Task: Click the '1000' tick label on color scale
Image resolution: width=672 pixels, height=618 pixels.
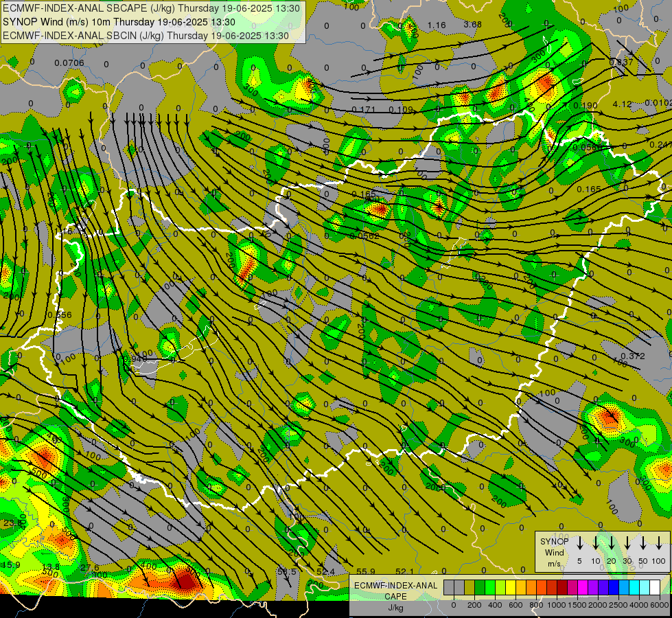Action: tap(557, 605)
